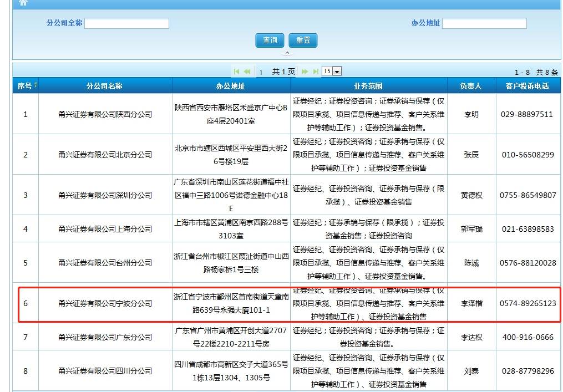This screenshot has height=392, width=563.
Task: Click the 办公地址 column header
Action: (231, 86)
